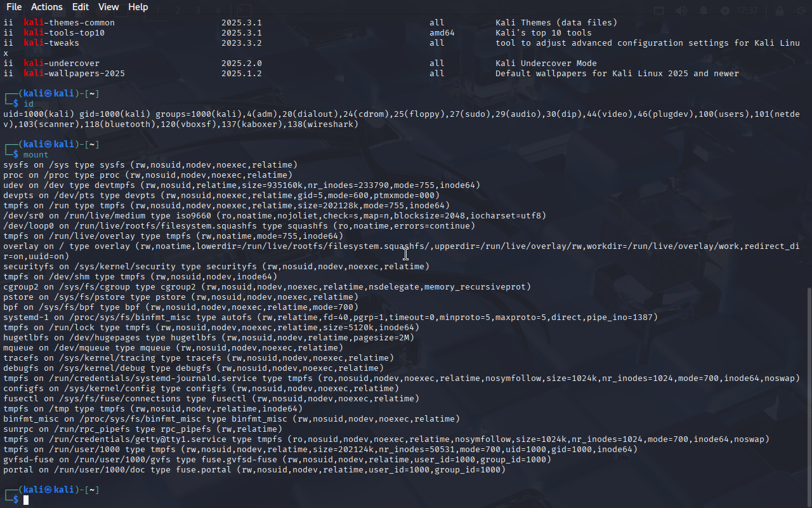
Task: Click 'bpf on /sys/fs/bpf' line
Action: [x=181, y=307]
